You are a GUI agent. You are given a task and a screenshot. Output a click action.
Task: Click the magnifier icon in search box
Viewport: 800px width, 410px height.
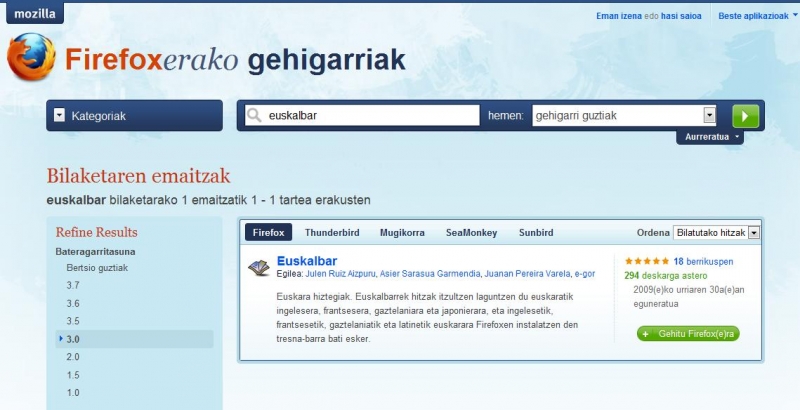(x=254, y=116)
